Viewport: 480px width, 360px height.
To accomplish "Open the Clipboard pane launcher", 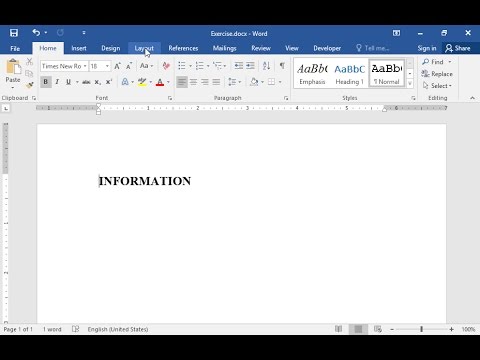I will (34, 98).
